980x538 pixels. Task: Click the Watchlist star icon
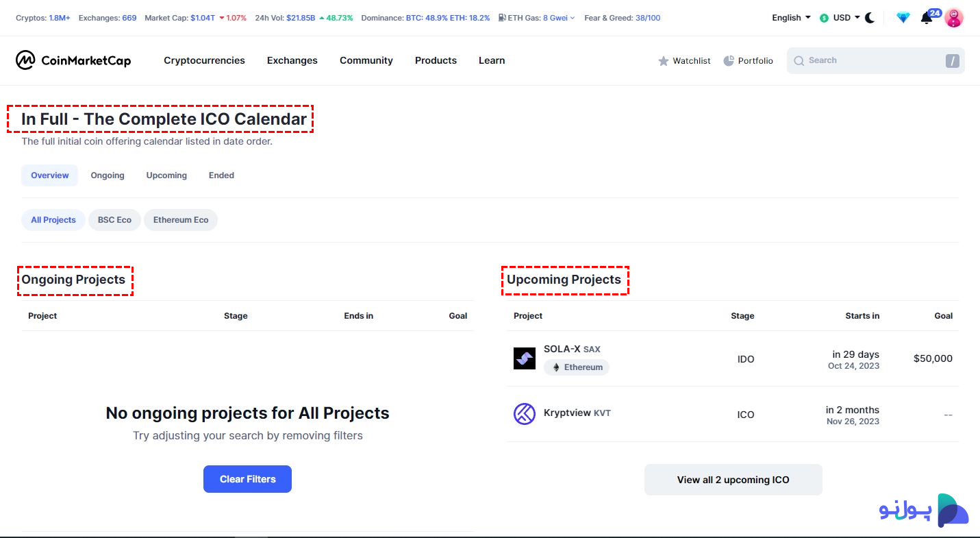[663, 61]
